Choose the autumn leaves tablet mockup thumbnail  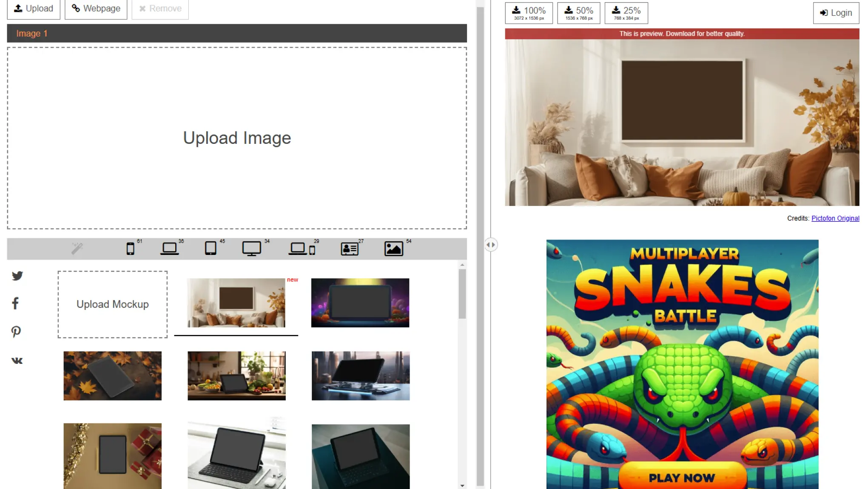(112, 376)
